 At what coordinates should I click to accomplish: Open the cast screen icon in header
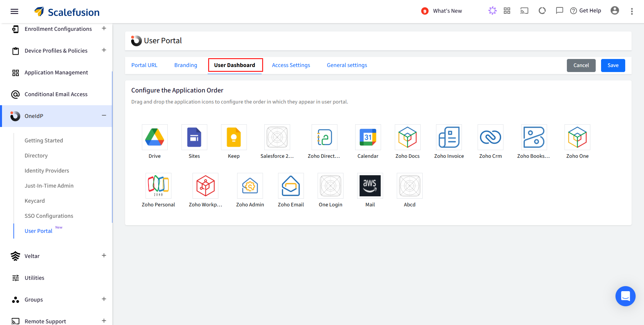[x=524, y=11]
